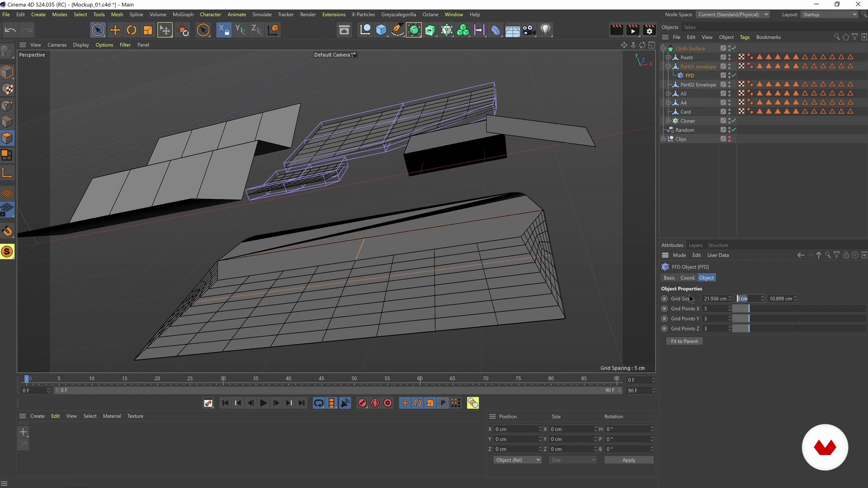Select the Rotate tool
This screenshot has height=488, width=868.
[132, 30]
